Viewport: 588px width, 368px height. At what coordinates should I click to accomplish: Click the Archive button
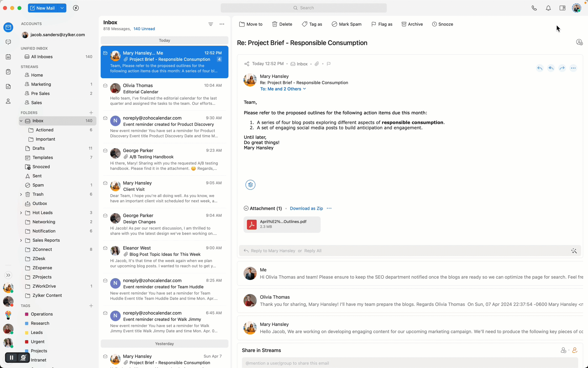coord(412,24)
